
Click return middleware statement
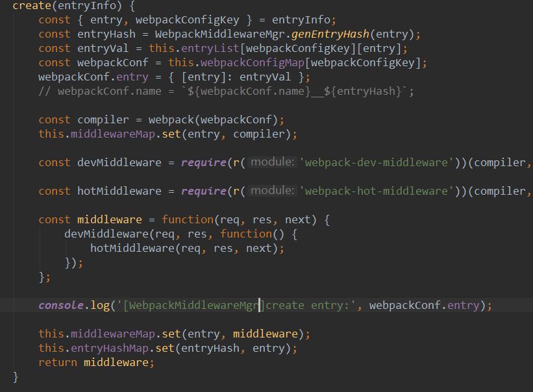pos(97,362)
